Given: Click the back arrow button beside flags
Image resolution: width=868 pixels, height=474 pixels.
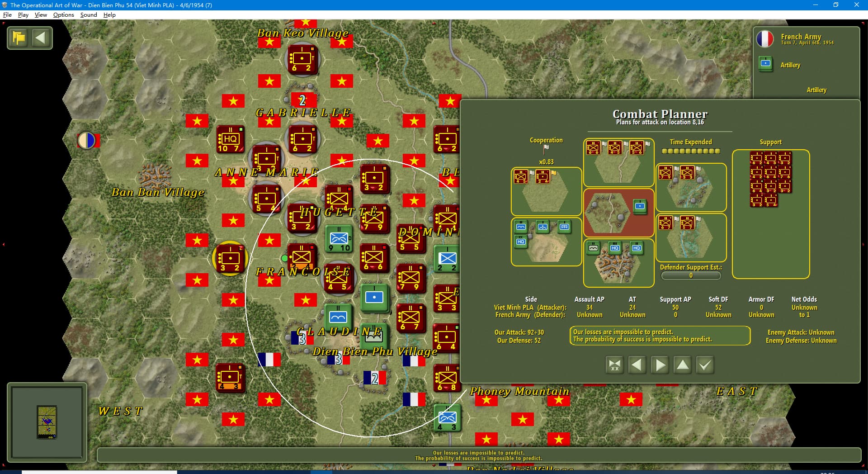Looking at the screenshot, I should click(x=41, y=38).
